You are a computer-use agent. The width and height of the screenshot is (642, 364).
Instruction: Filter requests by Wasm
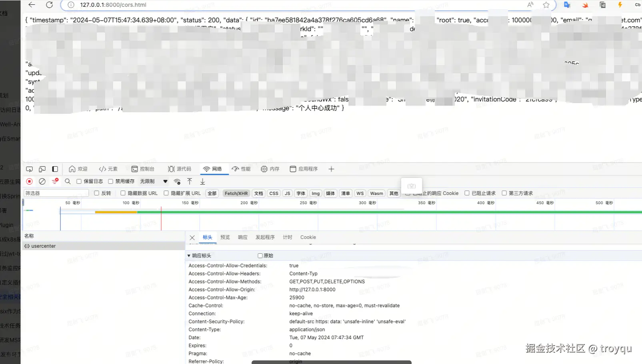pos(376,193)
